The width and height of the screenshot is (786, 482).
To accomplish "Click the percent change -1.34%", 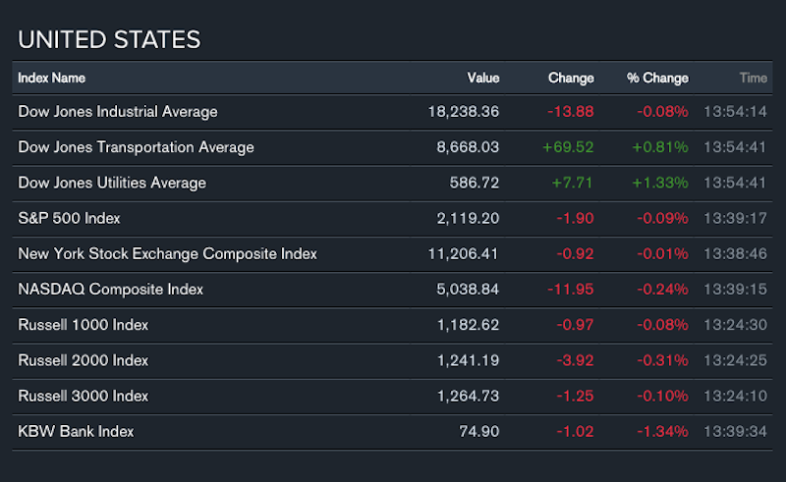I will (x=663, y=432).
